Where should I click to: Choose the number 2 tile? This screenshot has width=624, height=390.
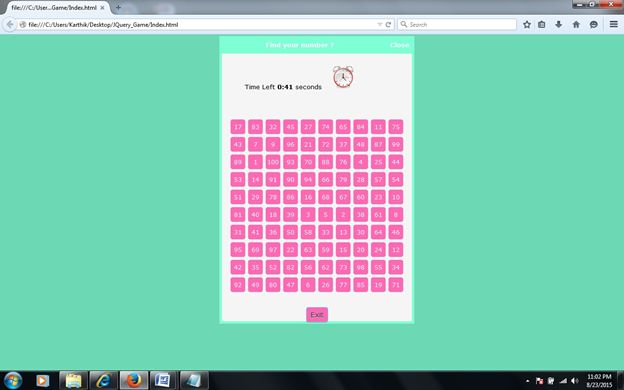pyautogui.click(x=343, y=214)
